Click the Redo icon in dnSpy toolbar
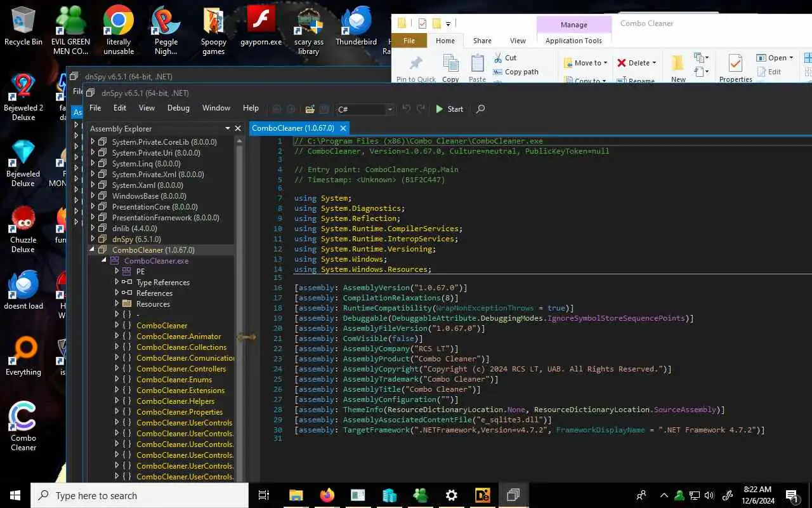This screenshot has width=812, height=508. (421, 109)
